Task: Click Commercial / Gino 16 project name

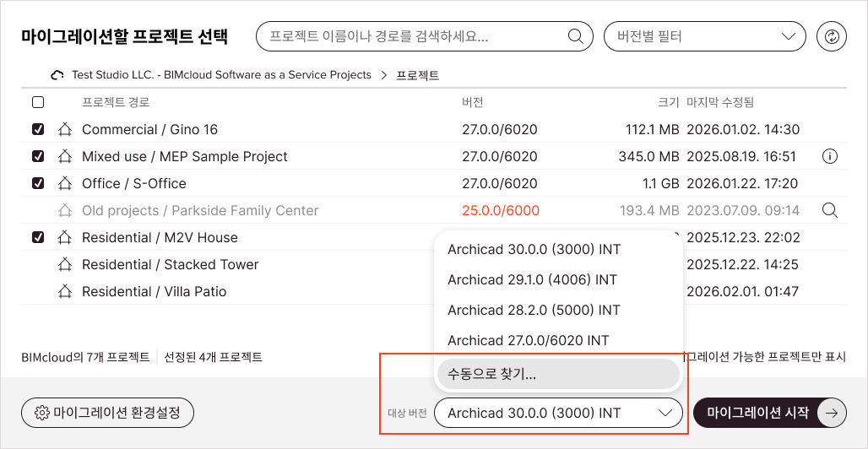Action: [x=149, y=129]
